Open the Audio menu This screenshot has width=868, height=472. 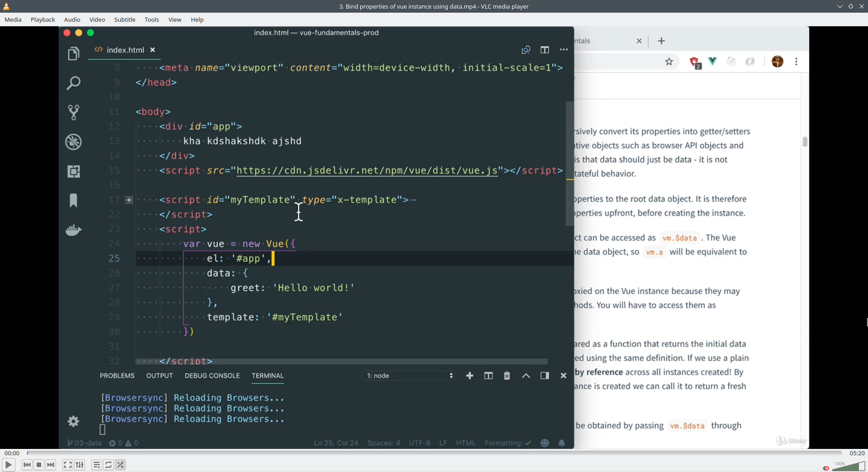click(72, 19)
